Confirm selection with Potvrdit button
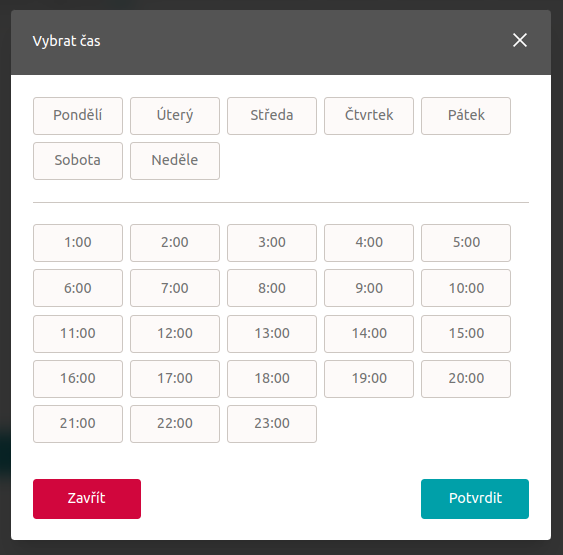Image resolution: width=563 pixels, height=555 pixels. (475, 499)
